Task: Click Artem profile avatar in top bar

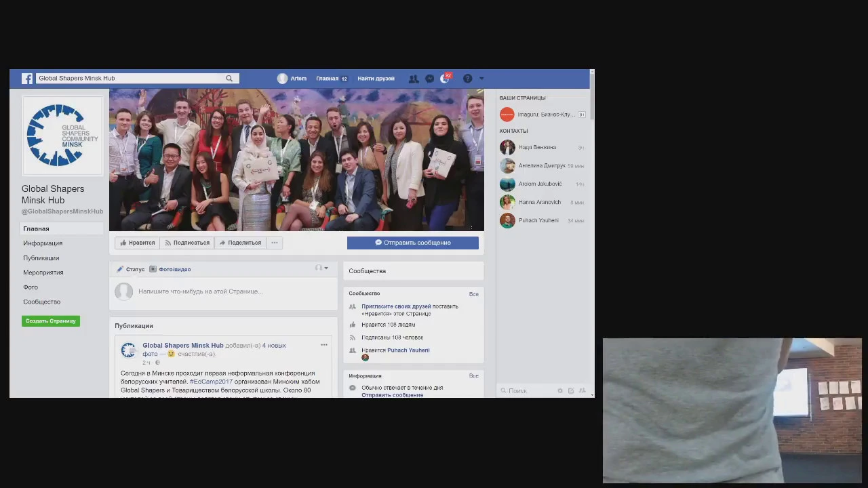Action: click(282, 79)
